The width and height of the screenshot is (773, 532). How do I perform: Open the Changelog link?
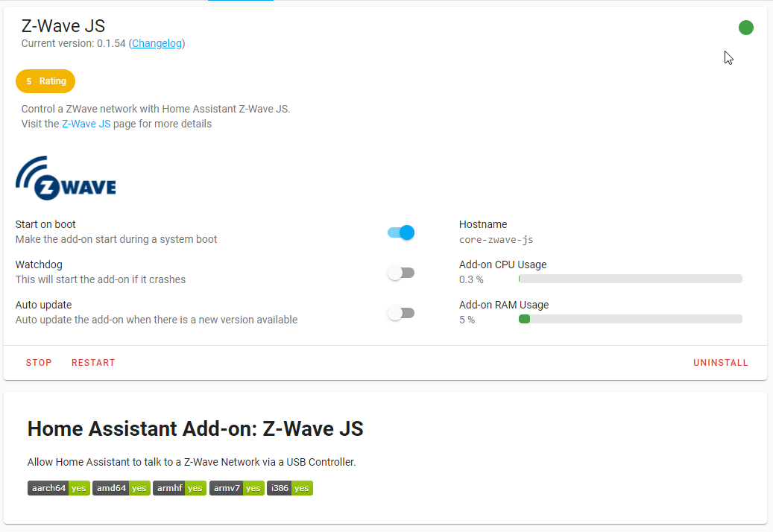click(x=157, y=43)
